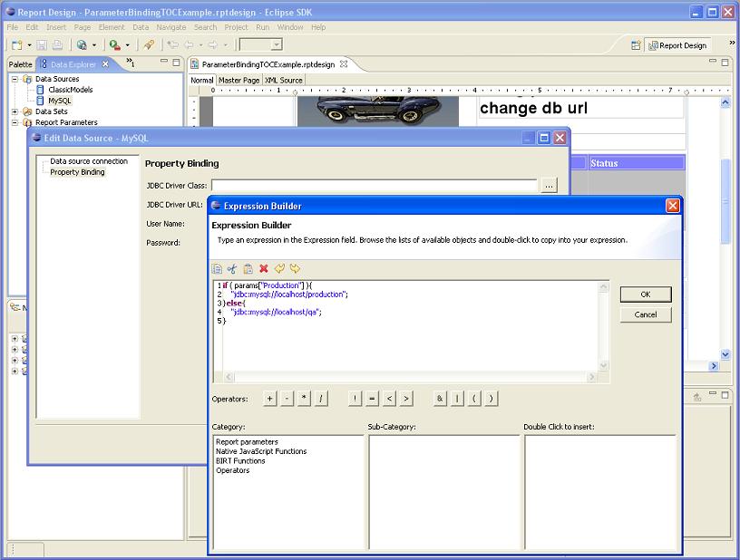Insert the plus operator
The height and width of the screenshot is (560, 740).
click(270, 399)
